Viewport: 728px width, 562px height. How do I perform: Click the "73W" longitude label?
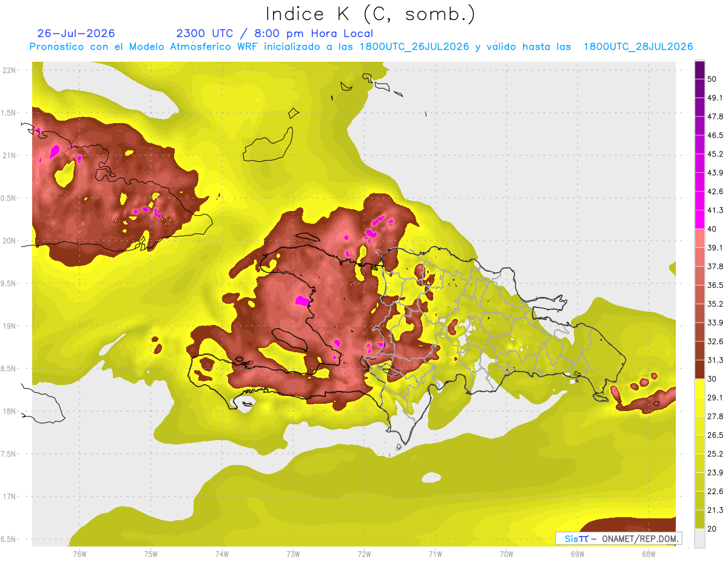(x=292, y=554)
